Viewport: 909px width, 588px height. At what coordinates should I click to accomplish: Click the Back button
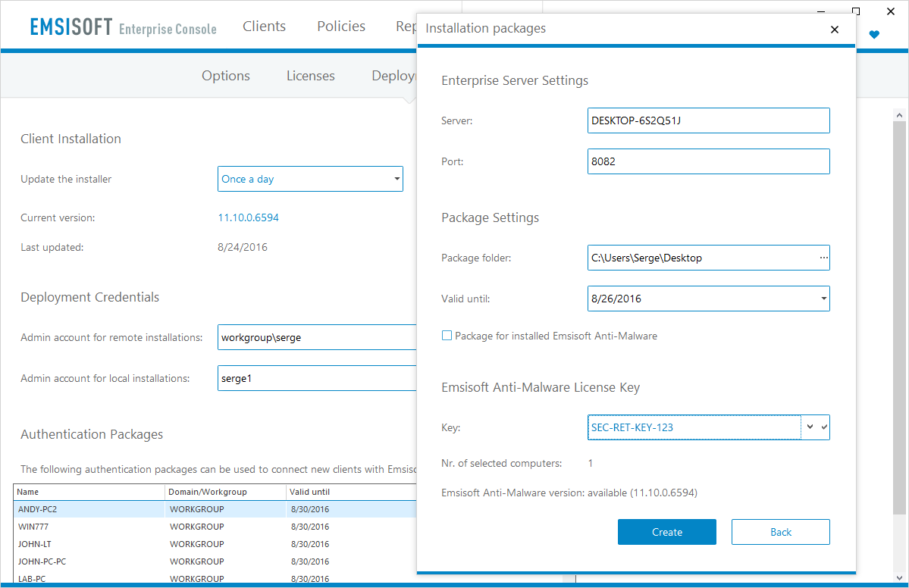pyautogui.click(x=780, y=532)
